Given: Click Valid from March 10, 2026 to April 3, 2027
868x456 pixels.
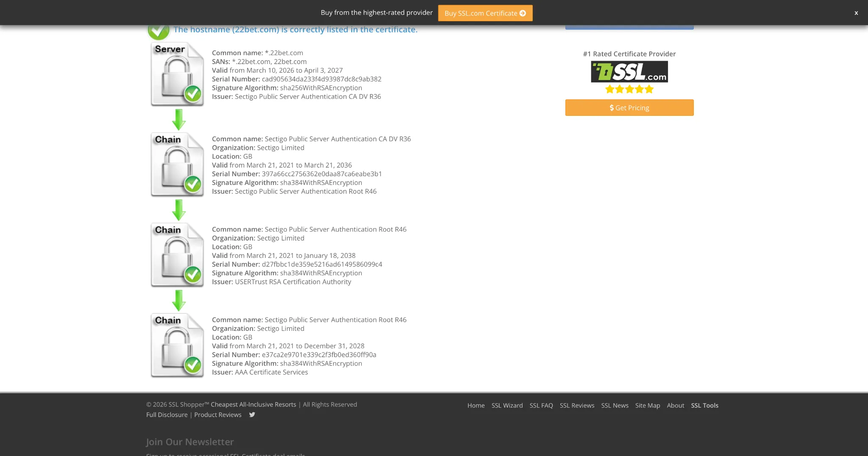Looking at the screenshot, I should click(x=277, y=70).
